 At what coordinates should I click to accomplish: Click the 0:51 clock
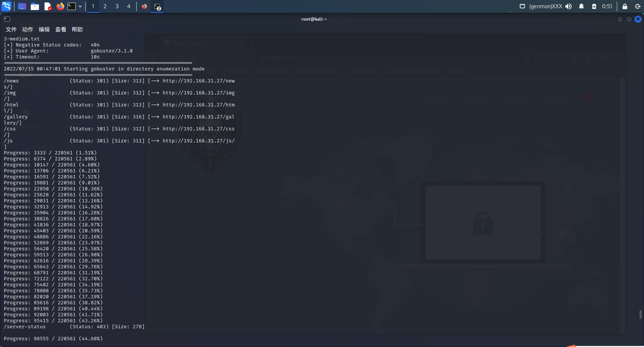(607, 6)
